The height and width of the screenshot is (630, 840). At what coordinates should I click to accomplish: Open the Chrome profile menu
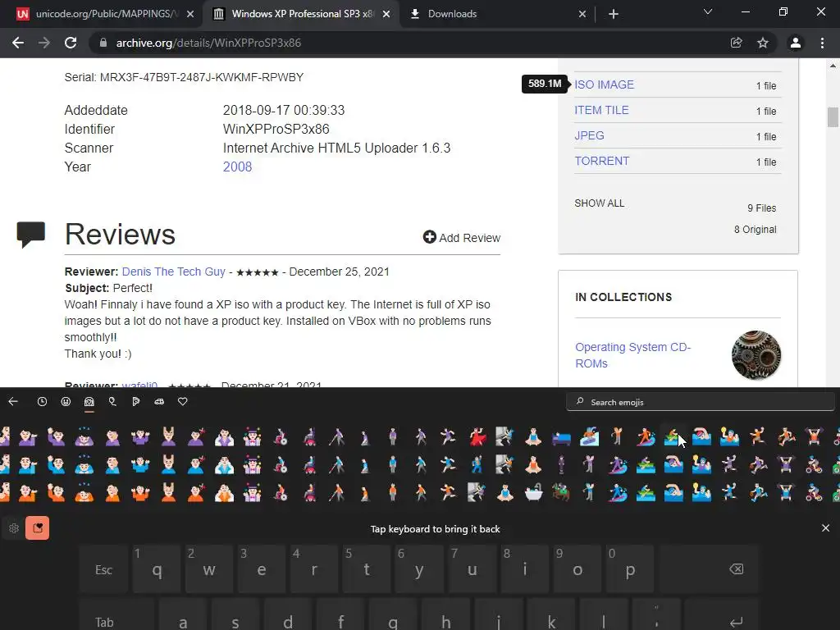(796, 43)
